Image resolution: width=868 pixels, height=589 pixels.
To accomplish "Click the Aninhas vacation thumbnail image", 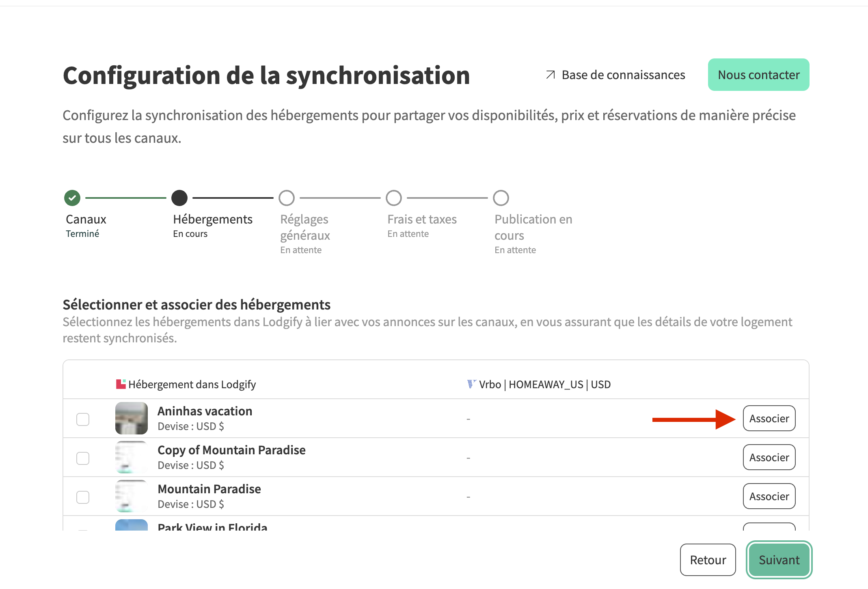I will (132, 418).
